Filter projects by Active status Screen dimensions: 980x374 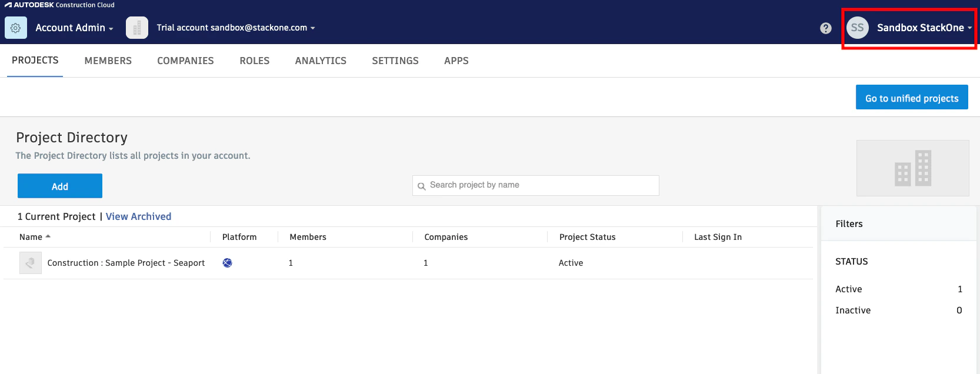tap(899, 289)
